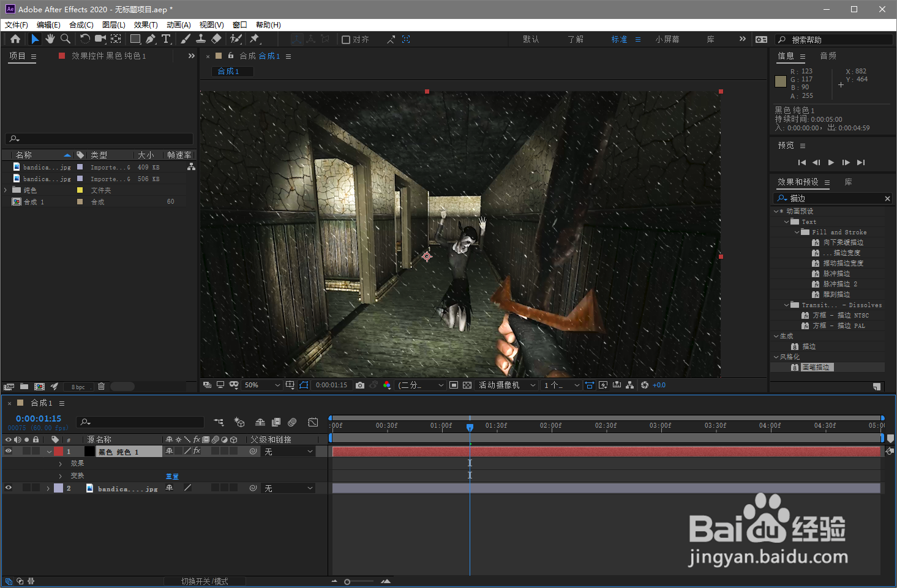Select the 小屏幕 workspace
The height and width of the screenshot is (588, 897).
coord(667,39)
